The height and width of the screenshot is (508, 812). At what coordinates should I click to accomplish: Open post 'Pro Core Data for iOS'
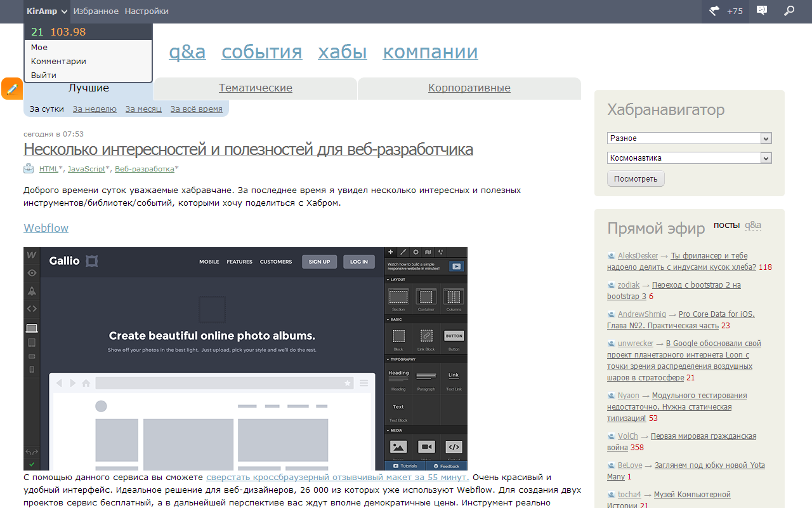click(681, 320)
